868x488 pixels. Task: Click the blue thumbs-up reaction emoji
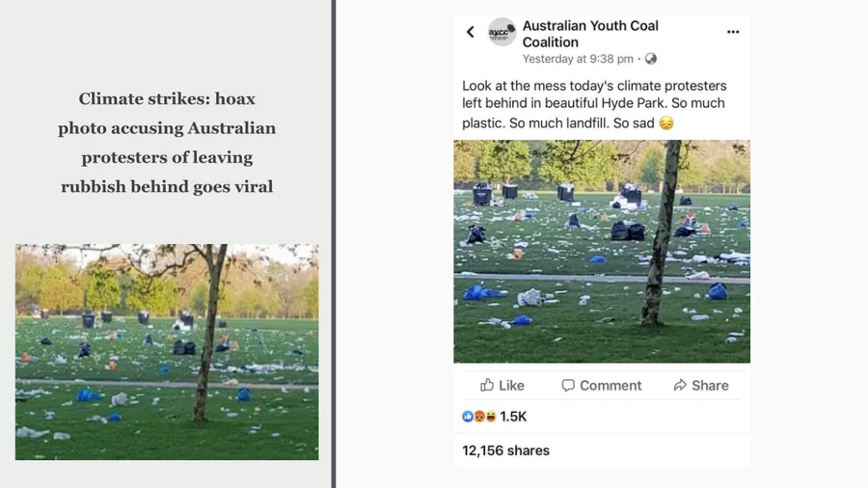[x=468, y=417]
